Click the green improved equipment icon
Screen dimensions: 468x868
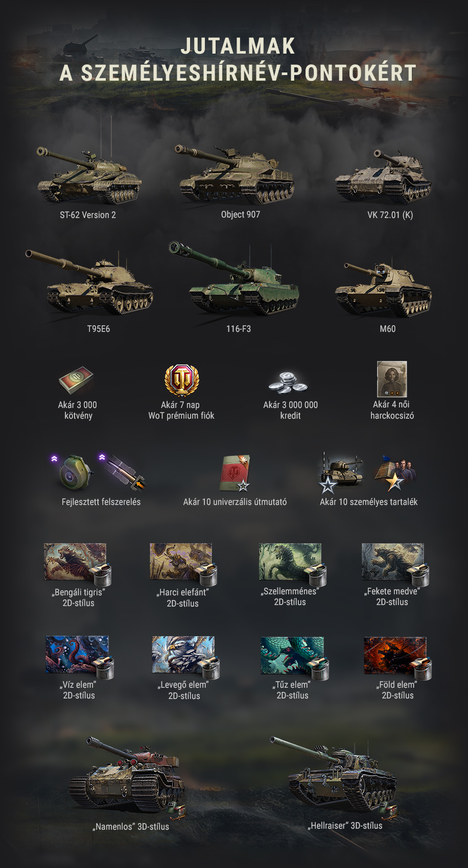75,472
